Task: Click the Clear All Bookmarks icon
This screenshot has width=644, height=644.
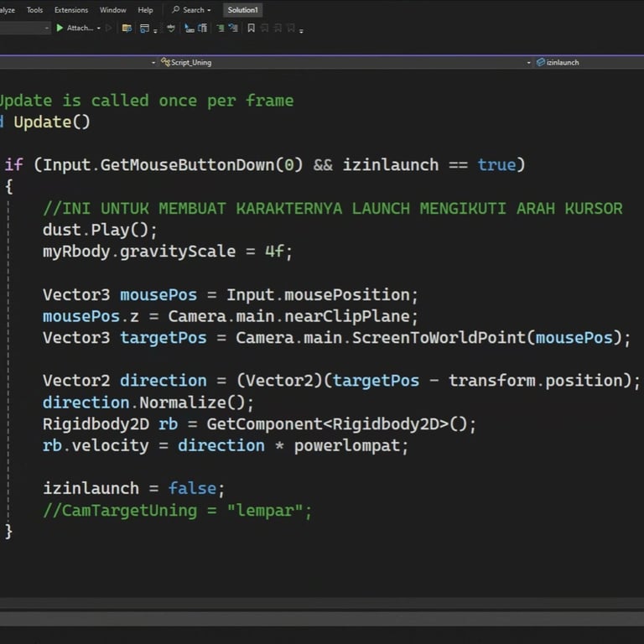Action: [x=291, y=28]
